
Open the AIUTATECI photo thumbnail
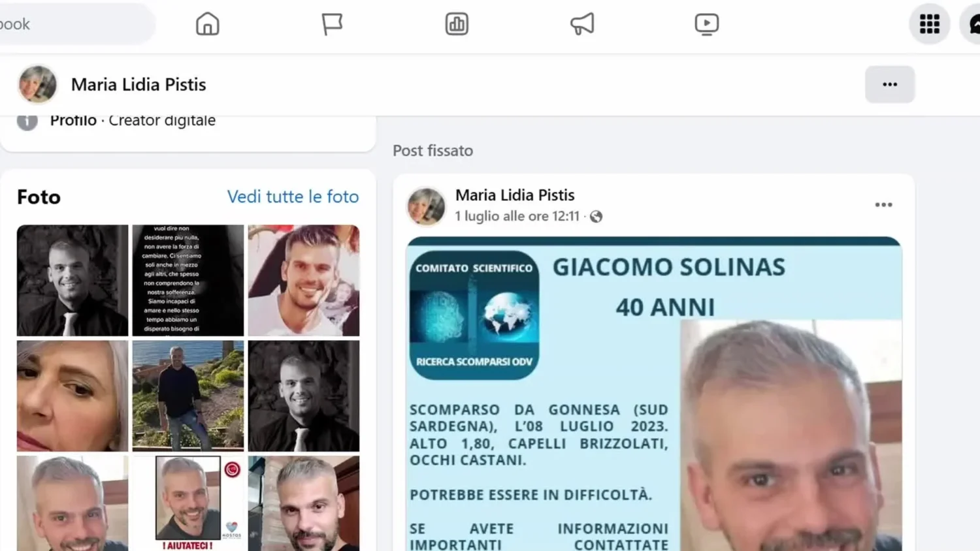[188, 503]
